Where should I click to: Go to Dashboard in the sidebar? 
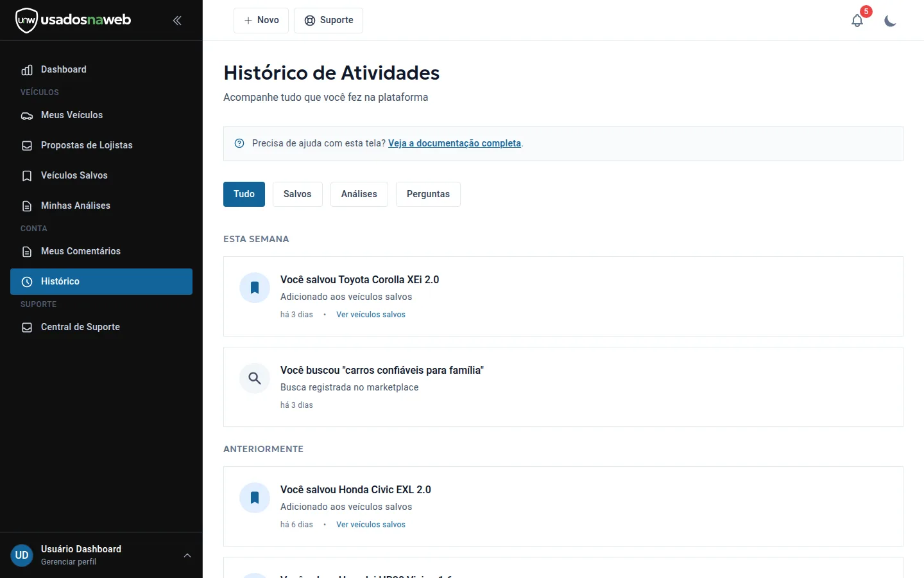click(x=101, y=69)
